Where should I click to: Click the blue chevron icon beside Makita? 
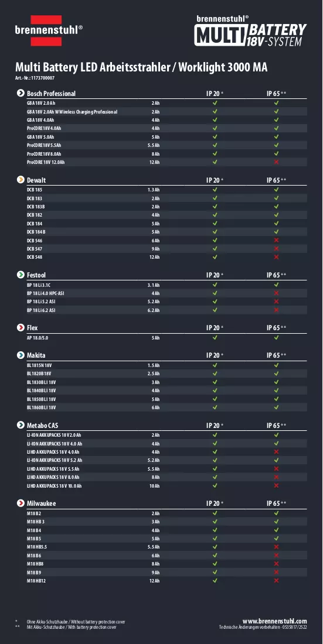click(20, 355)
